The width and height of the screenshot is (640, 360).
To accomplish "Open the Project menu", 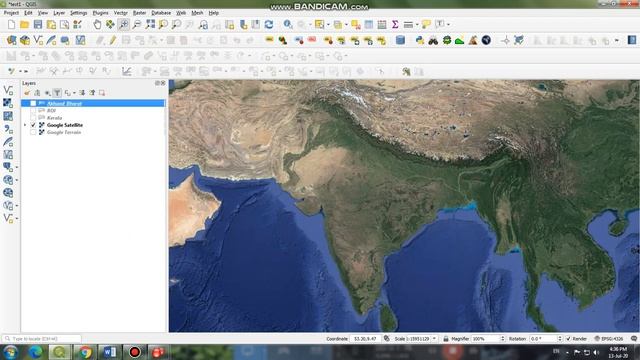I will click(x=11, y=13).
